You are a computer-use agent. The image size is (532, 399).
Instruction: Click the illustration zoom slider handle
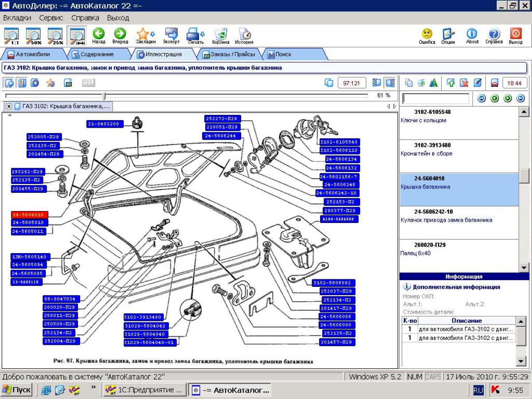(104, 96)
